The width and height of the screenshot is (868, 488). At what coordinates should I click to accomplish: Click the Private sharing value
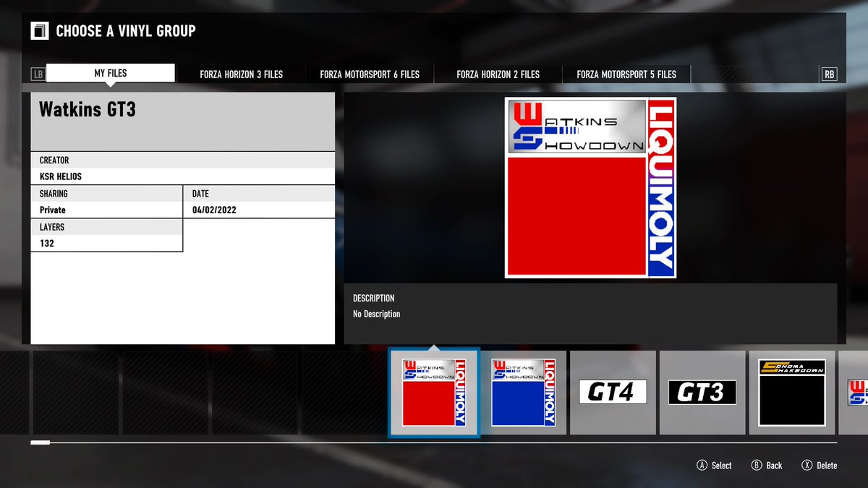(53, 210)
